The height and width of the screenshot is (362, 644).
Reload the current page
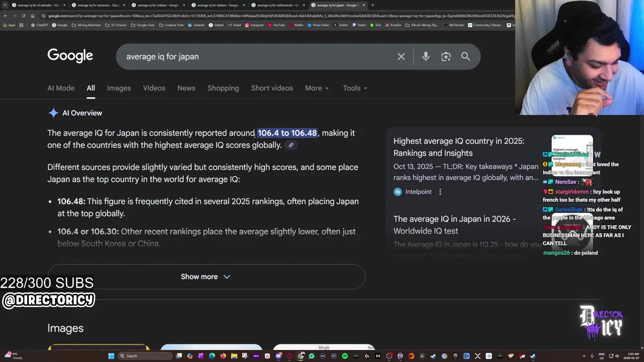24,16
